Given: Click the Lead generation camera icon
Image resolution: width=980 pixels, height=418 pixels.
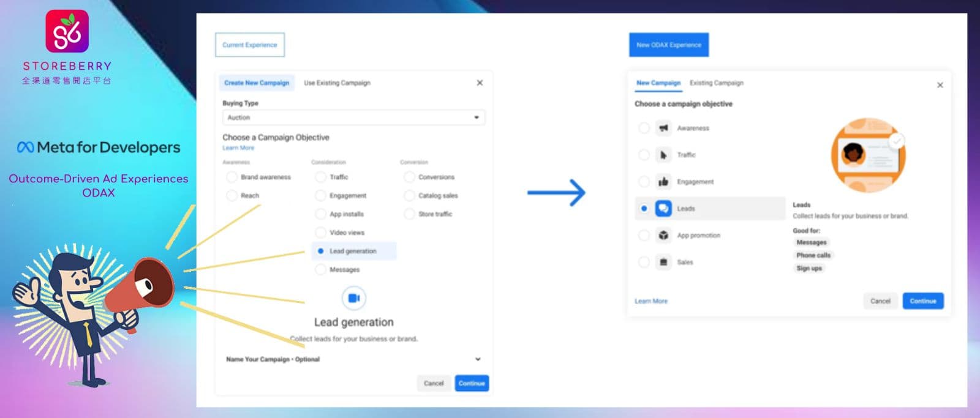Looking at the screenshot, I should 353,298.
